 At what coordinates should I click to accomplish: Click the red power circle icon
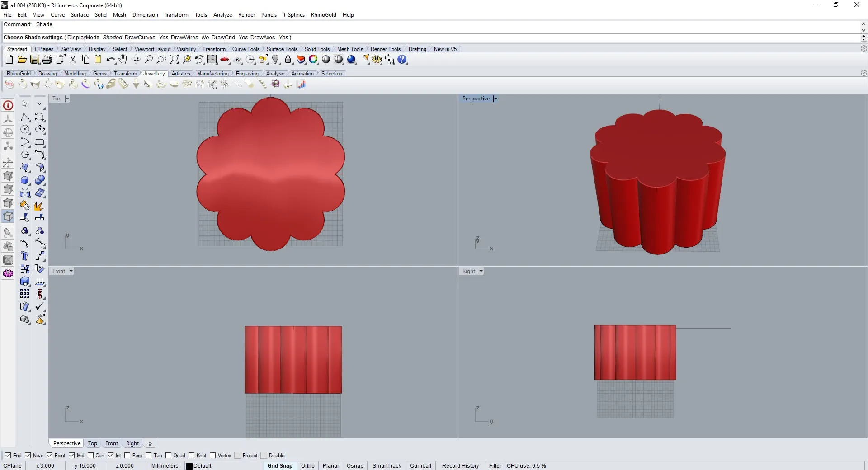(x=8, y=105)
